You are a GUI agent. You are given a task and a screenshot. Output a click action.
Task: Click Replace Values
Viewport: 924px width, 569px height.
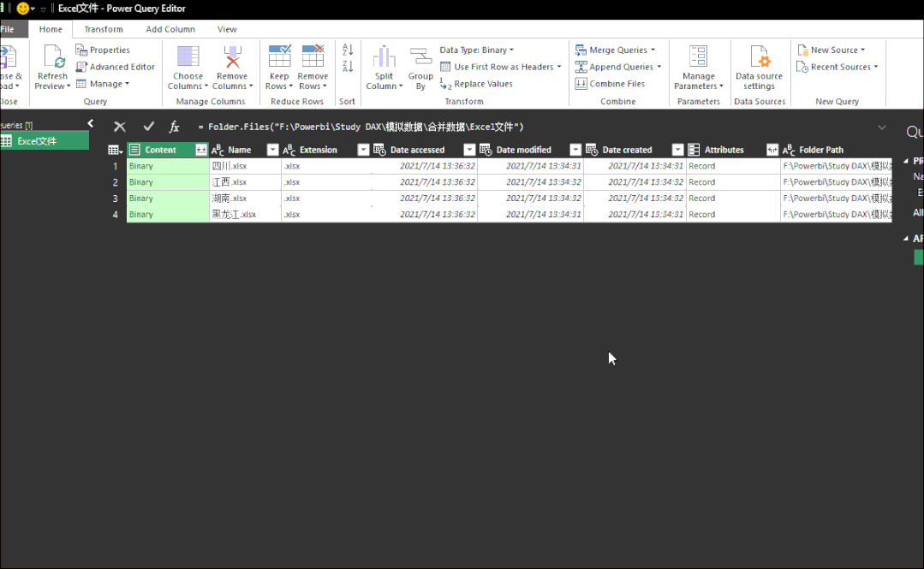477,84
